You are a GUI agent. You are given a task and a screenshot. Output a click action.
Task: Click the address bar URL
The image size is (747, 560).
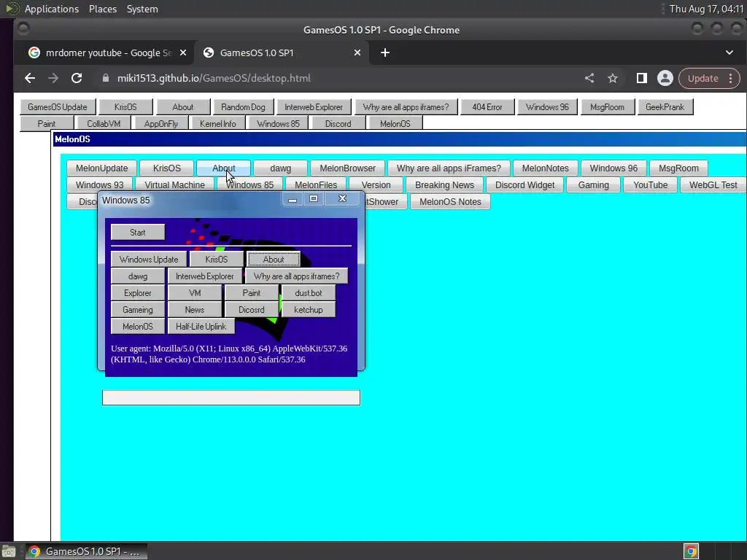(x=214, y=78)
